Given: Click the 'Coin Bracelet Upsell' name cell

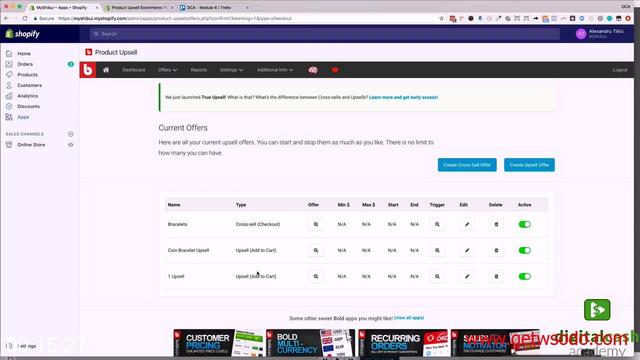Looking at the screenshot, I should pyautogui.click(x=188, y=250).
